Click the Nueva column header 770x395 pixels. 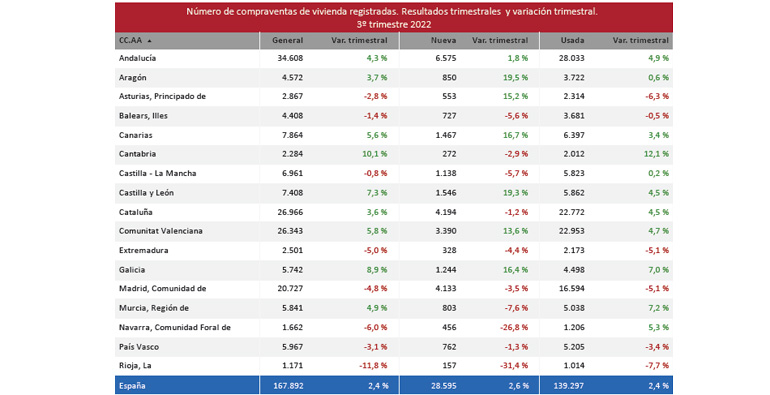[x=443, y=41]
